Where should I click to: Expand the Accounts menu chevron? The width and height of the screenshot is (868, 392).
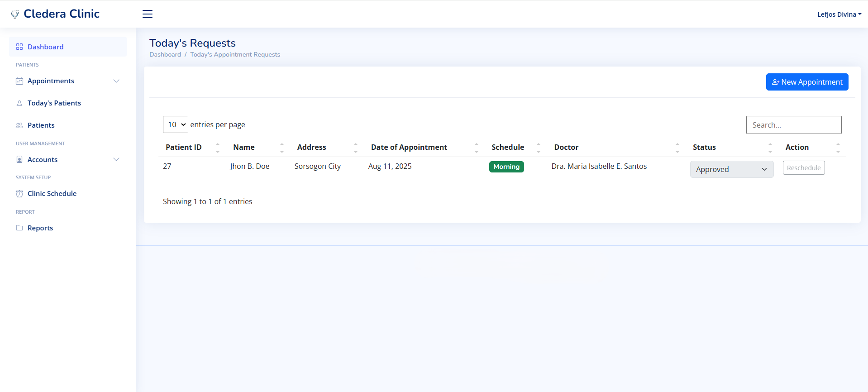point(116,159)
